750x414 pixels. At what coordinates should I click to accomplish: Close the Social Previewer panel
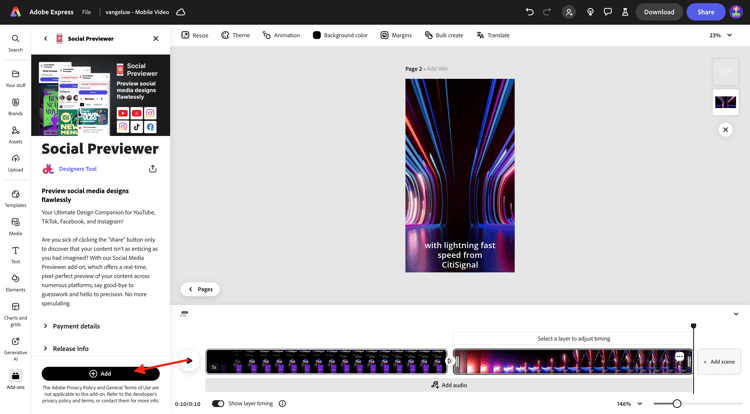pyautogui.click(x=155, y=39)
